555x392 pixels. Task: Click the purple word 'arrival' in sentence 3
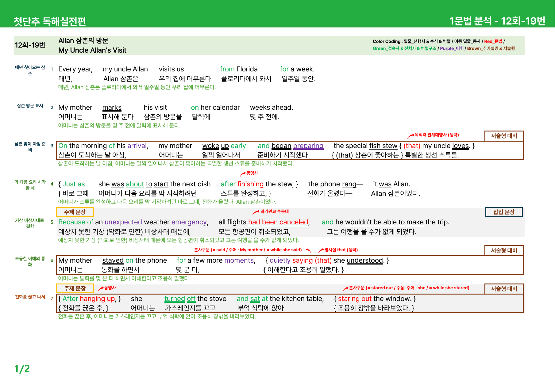(137, 146)
